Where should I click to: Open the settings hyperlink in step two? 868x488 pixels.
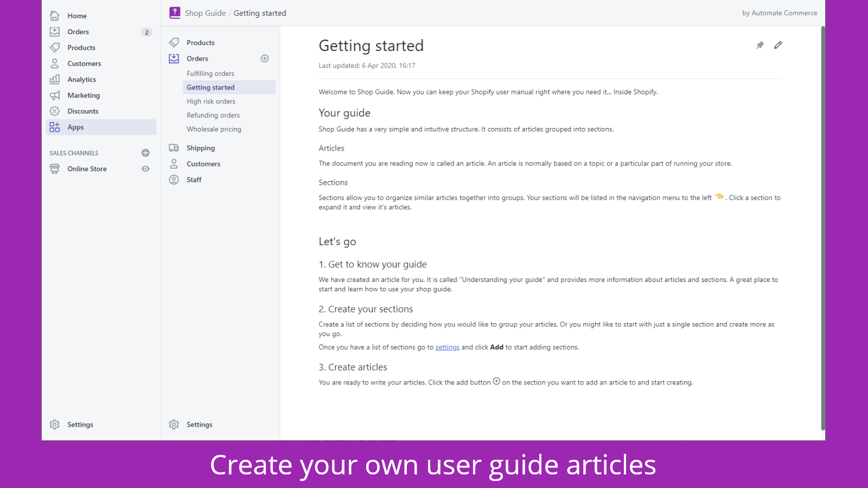point(447,347)
